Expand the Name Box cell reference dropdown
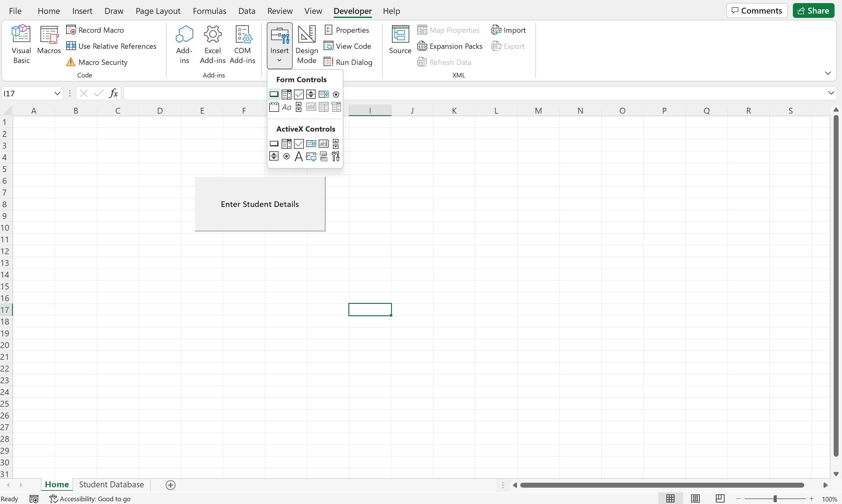The height and width of the screenshot is (504, 842). (58, 93)
